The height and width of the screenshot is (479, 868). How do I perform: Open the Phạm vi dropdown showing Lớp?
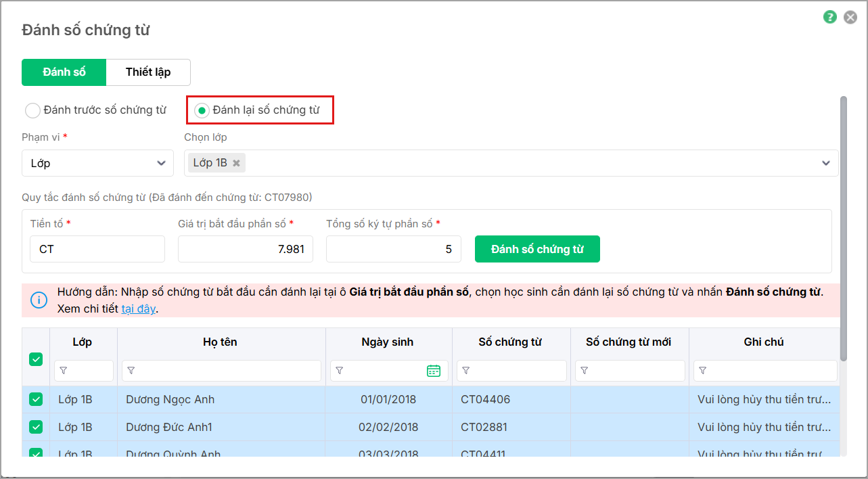pyautogui.click(x=97, y=163)
